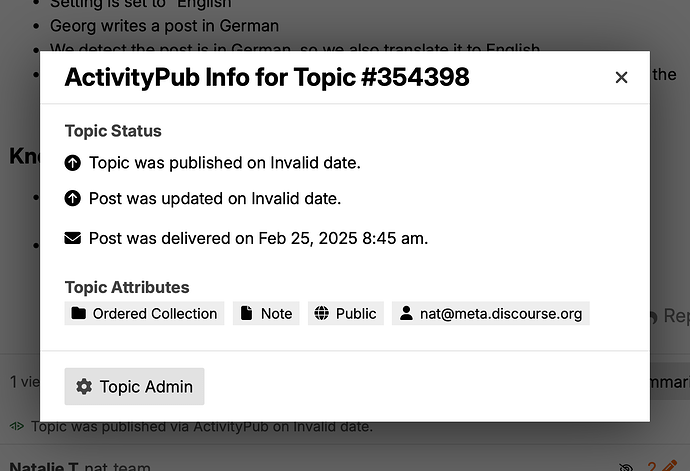Click the ActivityPub icon in the background status line
Screen dimensions: 690x471
17,426
